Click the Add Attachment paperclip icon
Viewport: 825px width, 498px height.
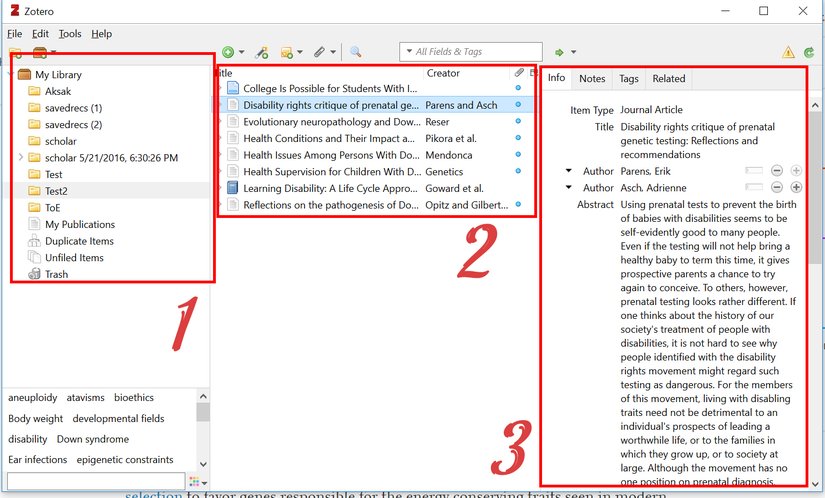pos(319,52)
